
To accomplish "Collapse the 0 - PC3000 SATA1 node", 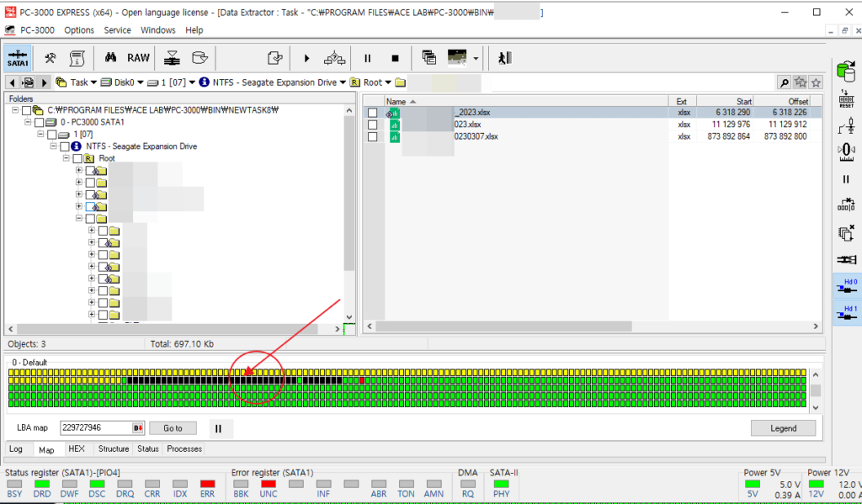I will (x=28, y=122).
